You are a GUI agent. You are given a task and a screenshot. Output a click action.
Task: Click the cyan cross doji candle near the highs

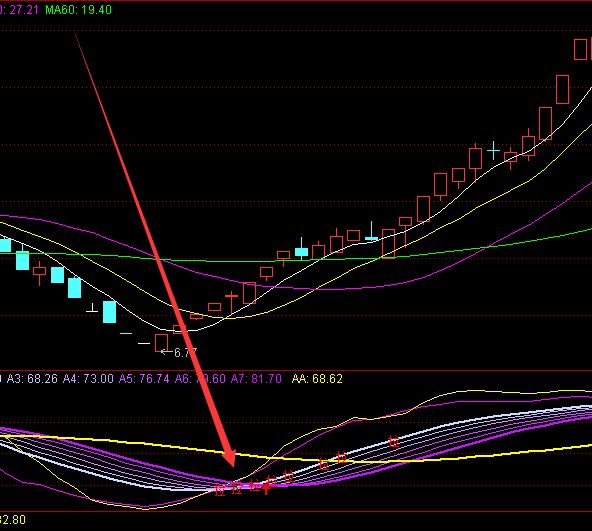click(493, 151)
